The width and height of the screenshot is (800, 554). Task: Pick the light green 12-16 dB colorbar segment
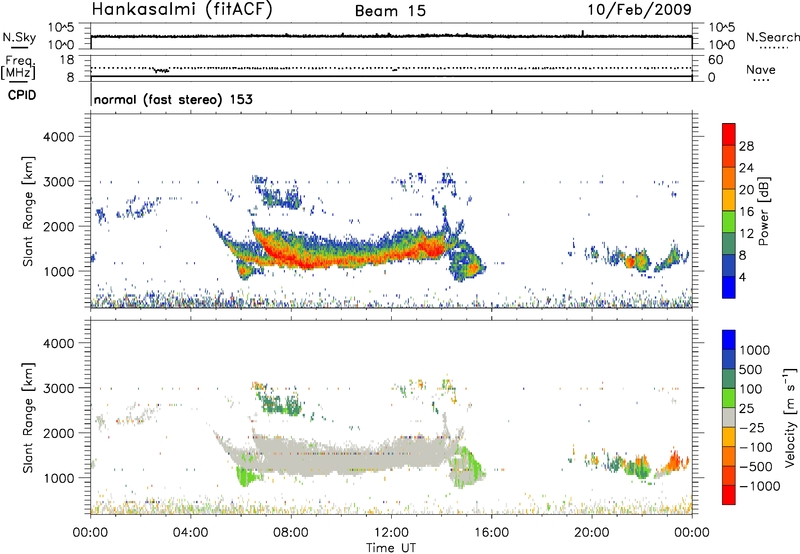point(729,222)
